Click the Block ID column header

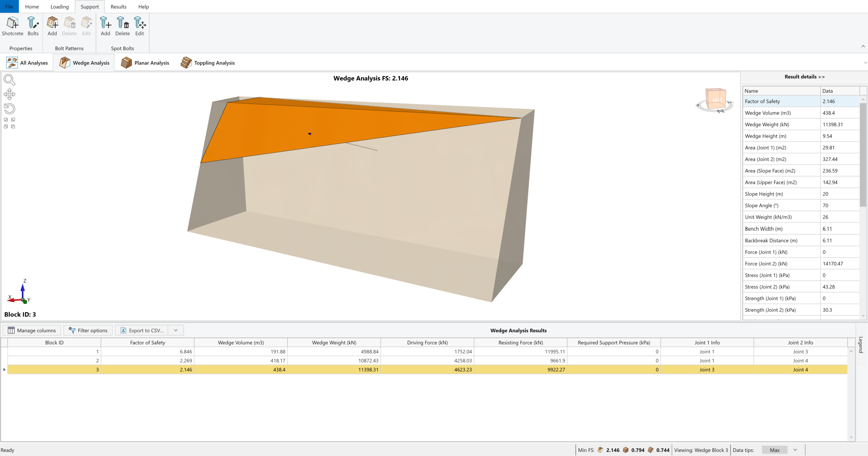(54, 343)
